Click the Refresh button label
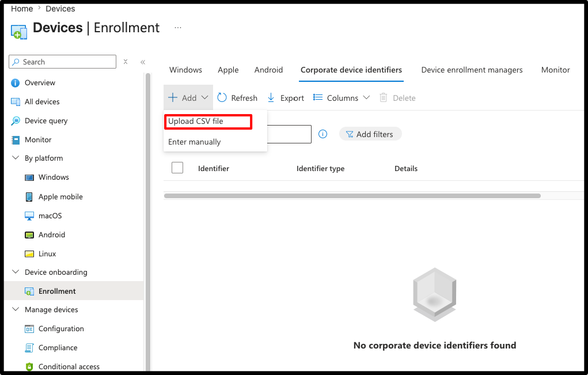Image resolution: width=588 pixels, height=375 pixels. [x=244, y=98]
